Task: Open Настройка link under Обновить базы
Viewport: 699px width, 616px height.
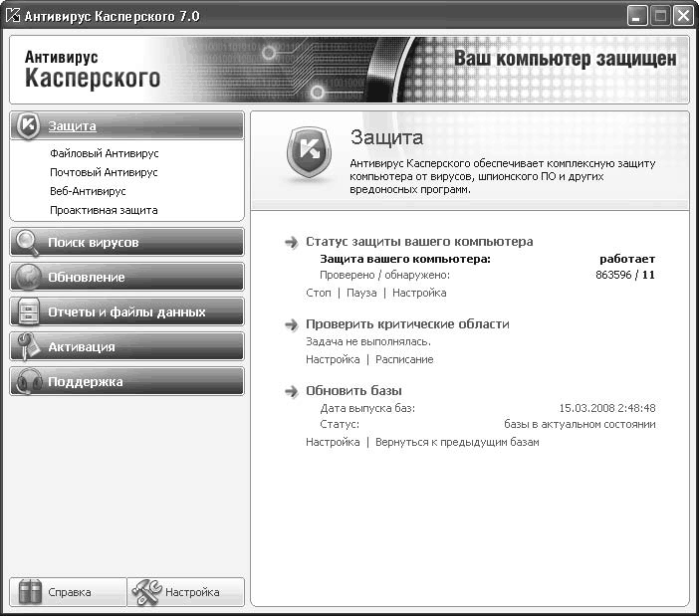Action: pyautogui.click(x=333, y=442)
